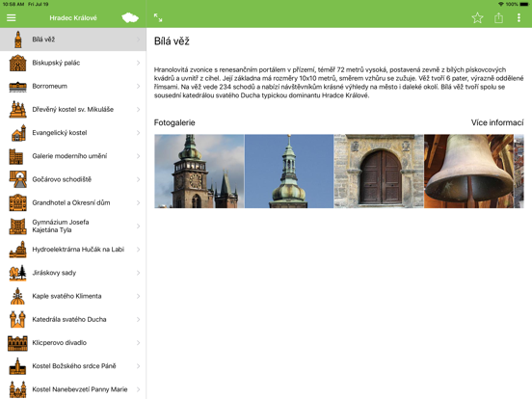Check the Wi-Fi status icon
Viewport: 532px width, 399px height.
tap(501, 4)
